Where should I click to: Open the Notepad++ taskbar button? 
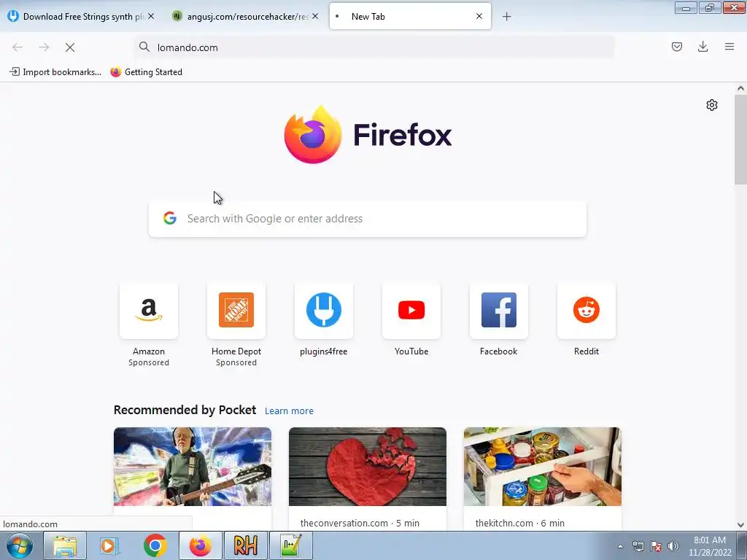point(291,545)
